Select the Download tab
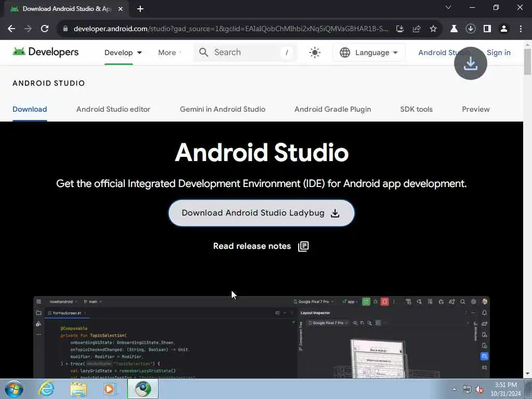 point(30,109)
